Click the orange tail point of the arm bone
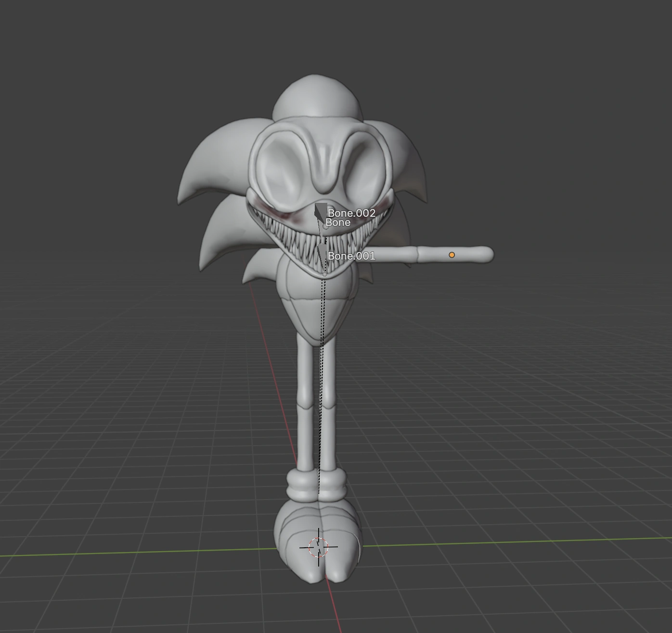 point(452,254)
